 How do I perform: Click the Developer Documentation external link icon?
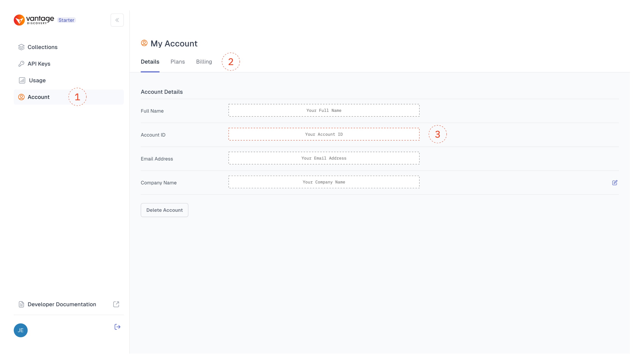pos(116,304)
